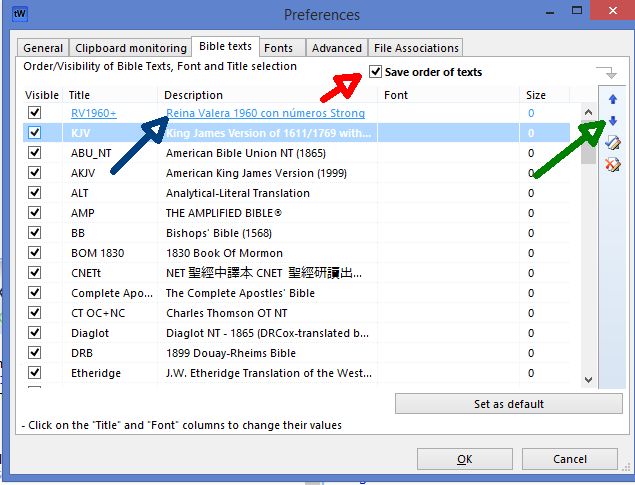The image size is (635, 485).
Task: Open the File Associations tab
Action: coord(416,48)
